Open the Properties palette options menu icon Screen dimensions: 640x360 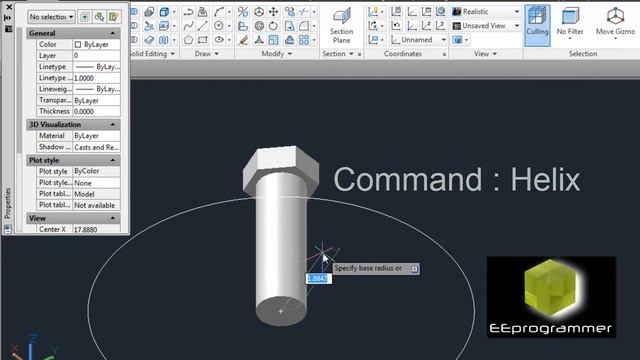click(x=8, y=29)
